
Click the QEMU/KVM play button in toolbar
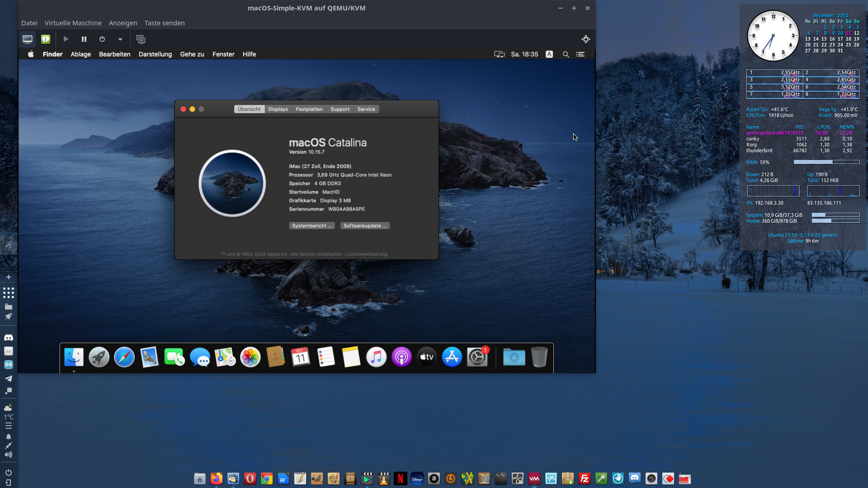pos(66,39)
